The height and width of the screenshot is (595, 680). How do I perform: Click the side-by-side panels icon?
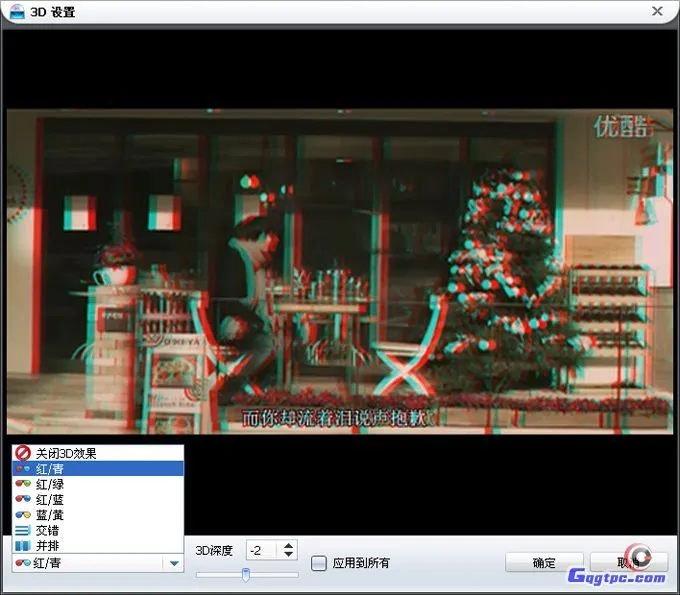click(23, 545)
